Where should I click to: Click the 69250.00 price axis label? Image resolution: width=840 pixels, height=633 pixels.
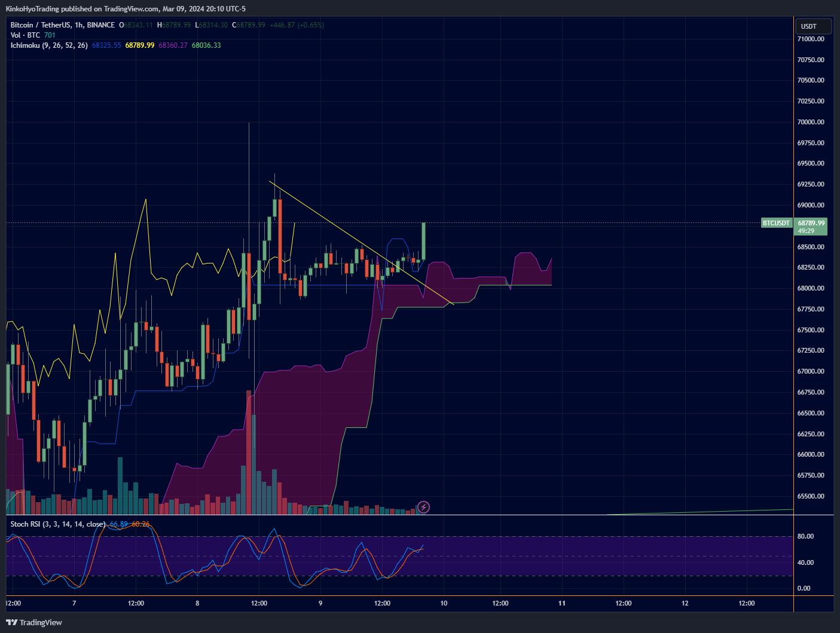click(x=811, y=184)
